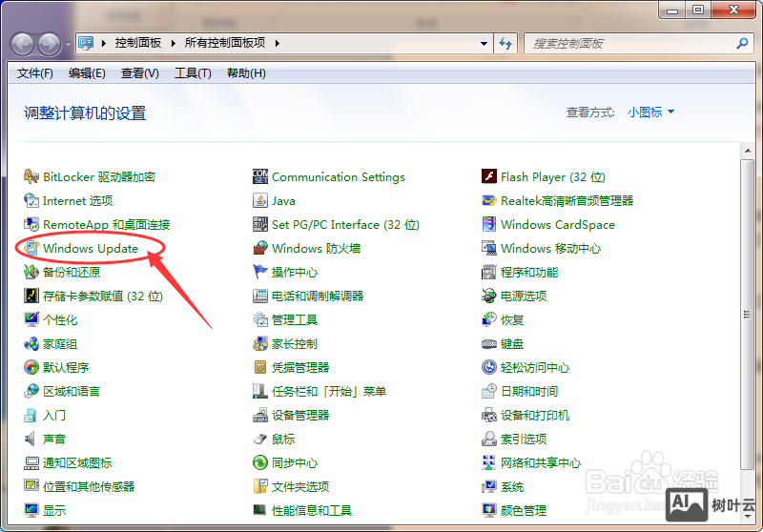This screenshot has width=763, height=532.
Task: Click the Flash Player icon
Action: coord(489,176)
